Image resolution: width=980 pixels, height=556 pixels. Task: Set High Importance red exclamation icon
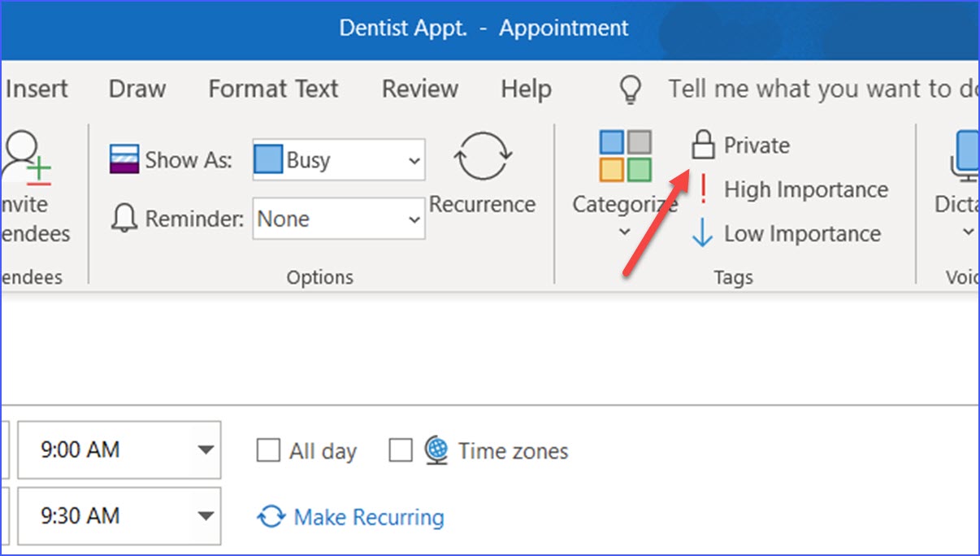tap(704, 190)
